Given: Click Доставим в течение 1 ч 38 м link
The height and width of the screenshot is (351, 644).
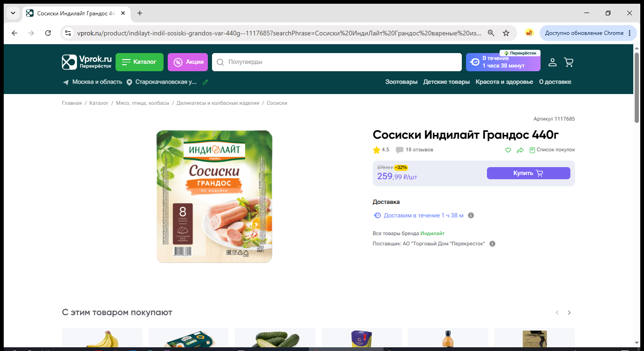Looking at the screenshot, I should (x=424, y=216).
